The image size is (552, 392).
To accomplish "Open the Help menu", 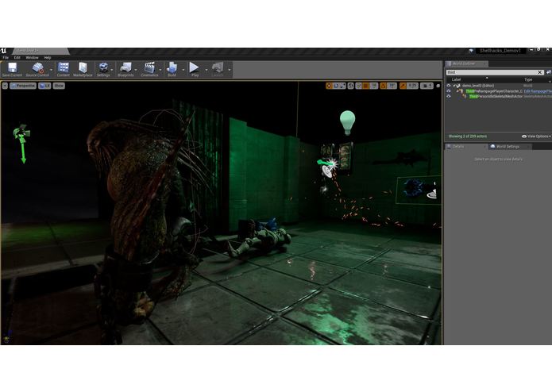I will pos(48,58).
